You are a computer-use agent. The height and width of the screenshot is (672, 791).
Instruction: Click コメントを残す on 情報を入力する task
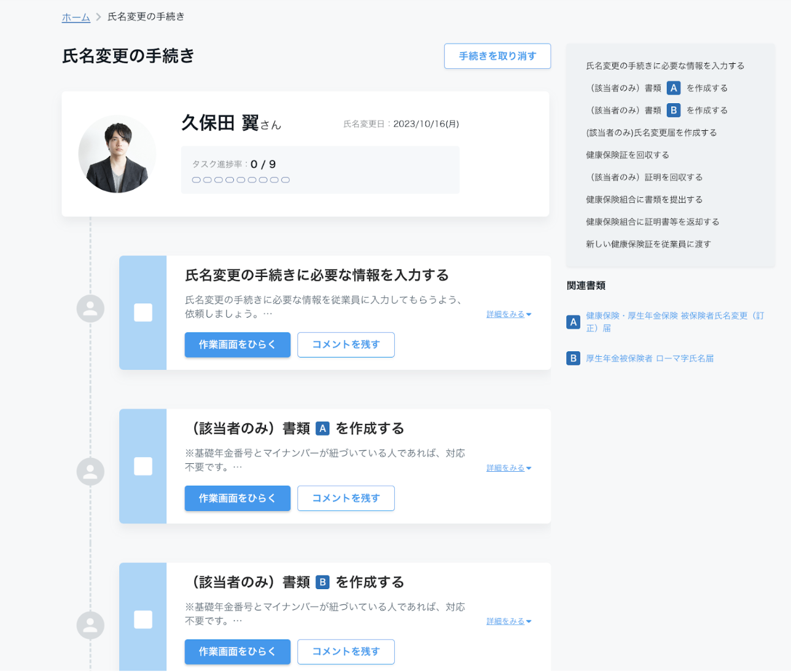point(346,345)
